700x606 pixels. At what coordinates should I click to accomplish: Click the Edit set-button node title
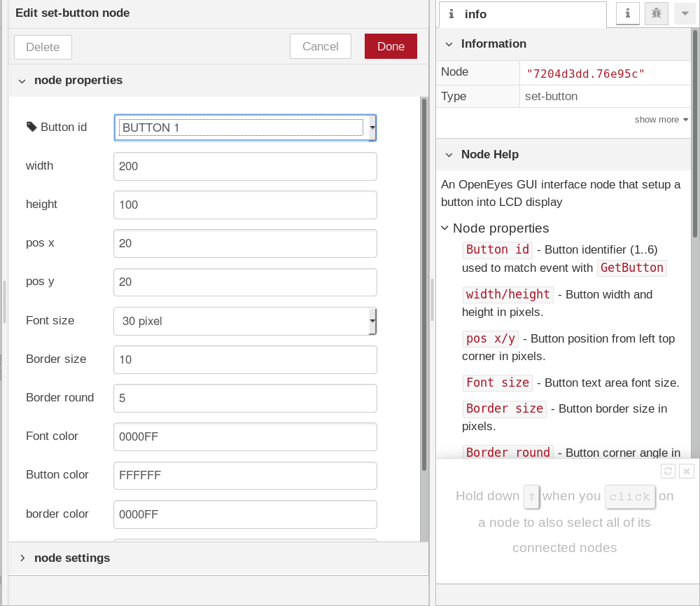[72, 13]
